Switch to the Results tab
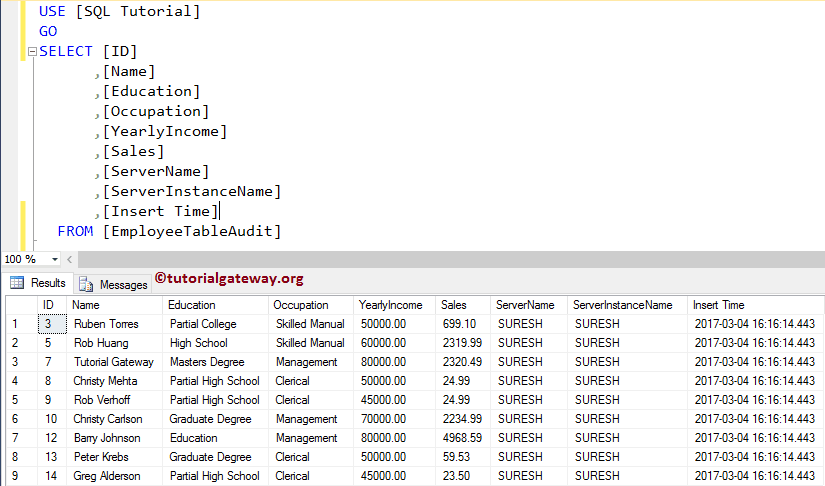 tap(38, 283)
